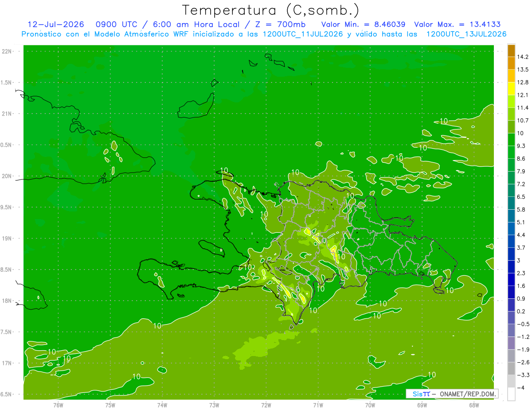
Task: Click the "76W" longitude axis label
Action: coord(58,405)
